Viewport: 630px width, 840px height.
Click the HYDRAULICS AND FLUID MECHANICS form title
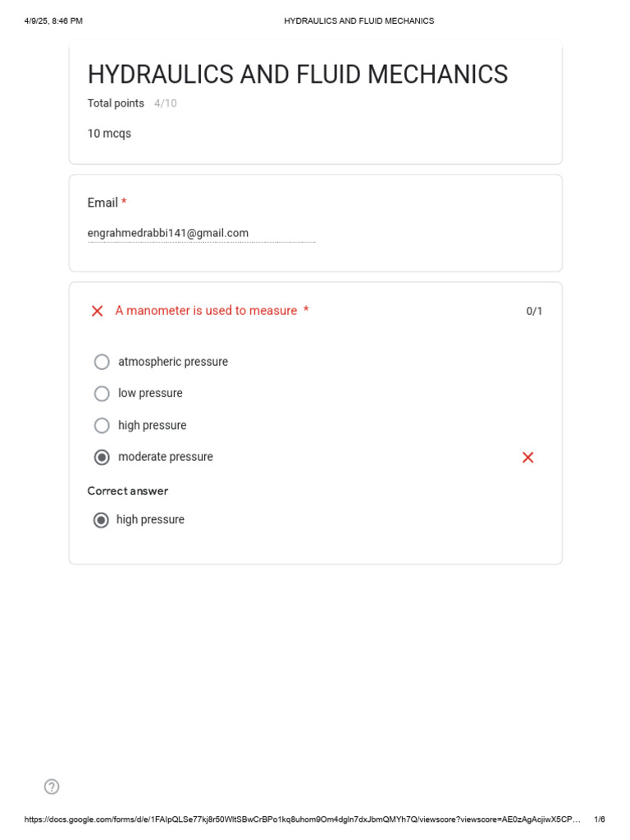298,75
